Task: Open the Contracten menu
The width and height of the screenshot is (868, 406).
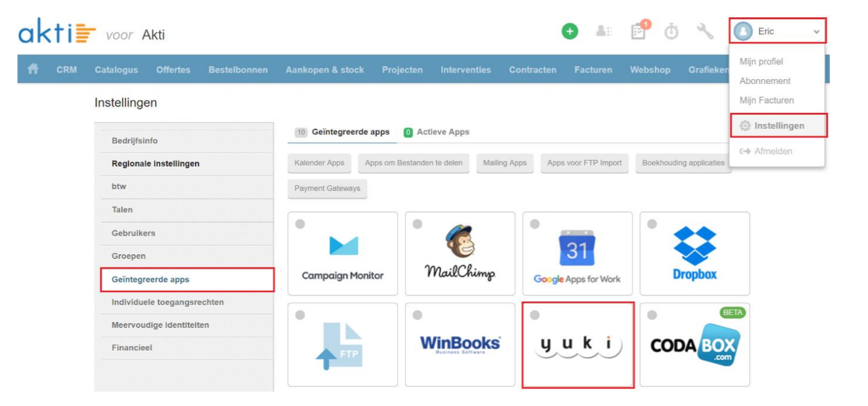Action: pyautogui.click(x=533, y=70)
